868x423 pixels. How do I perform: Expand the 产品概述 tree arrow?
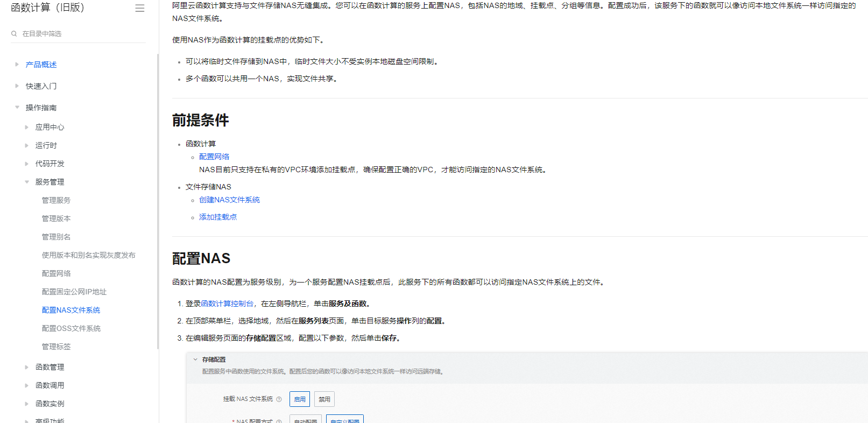17,65
